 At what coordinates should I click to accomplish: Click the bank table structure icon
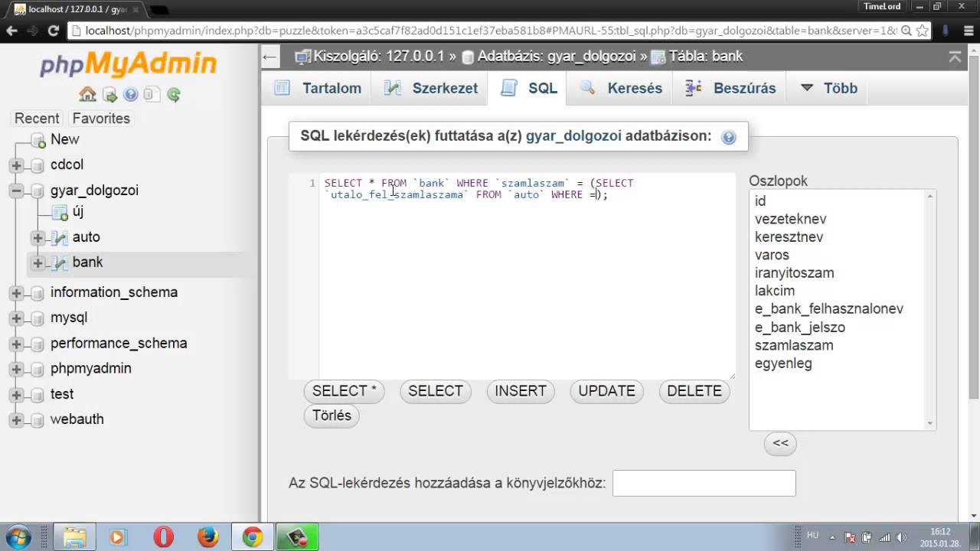click(60, 262)
